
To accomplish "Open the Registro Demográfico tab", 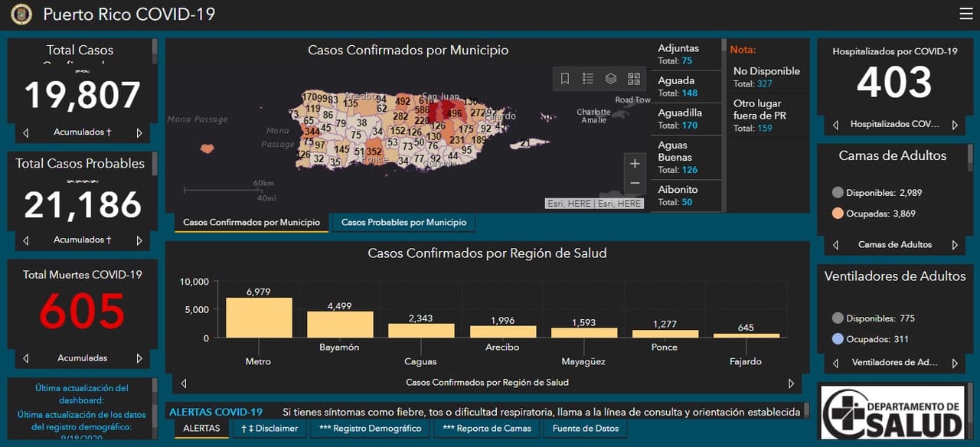I will pos(370,429).
